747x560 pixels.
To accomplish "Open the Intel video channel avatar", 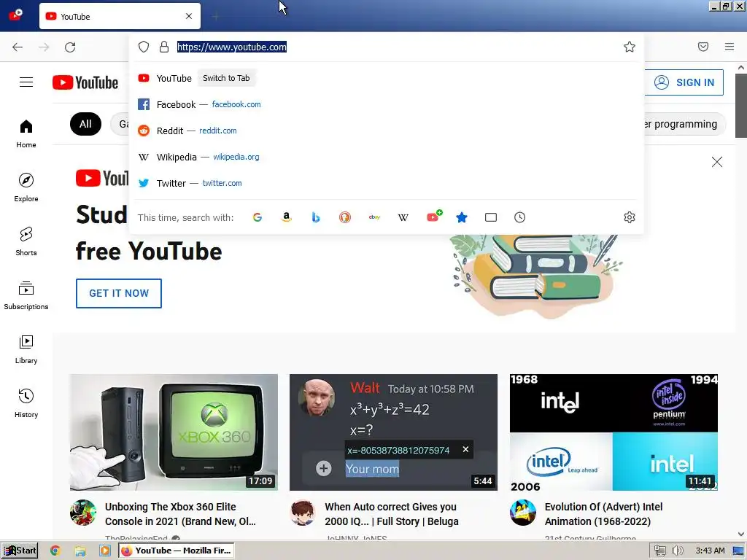I will (522, 513).
